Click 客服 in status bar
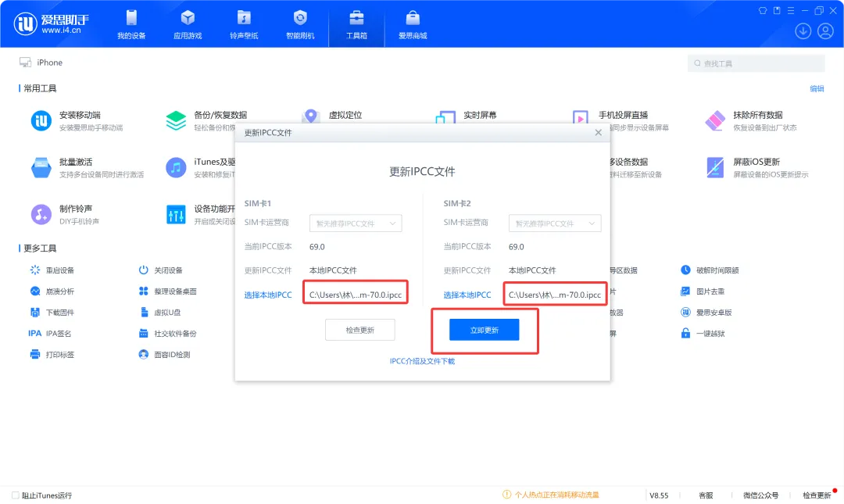This screenshot has height=504, width=844. coord(706,495)
